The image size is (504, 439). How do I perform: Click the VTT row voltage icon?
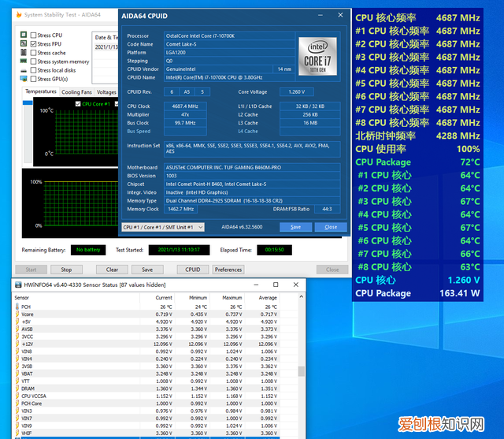coord(17,381)
